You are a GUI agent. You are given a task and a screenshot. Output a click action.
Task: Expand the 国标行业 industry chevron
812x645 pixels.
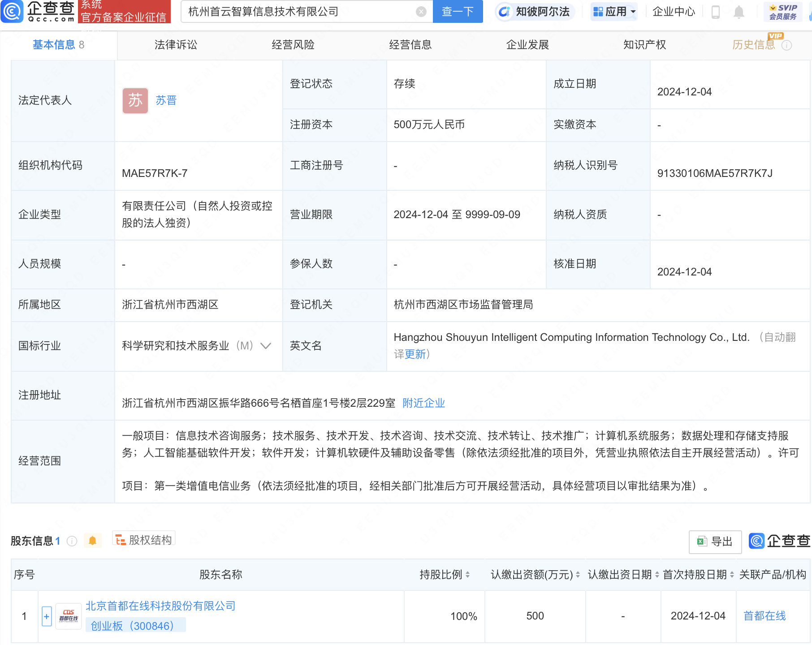tap(266, 346)
